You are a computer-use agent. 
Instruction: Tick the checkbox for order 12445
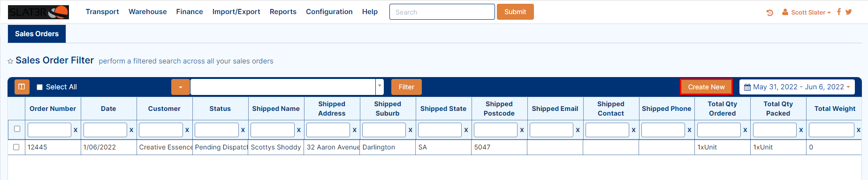[16, 147]
